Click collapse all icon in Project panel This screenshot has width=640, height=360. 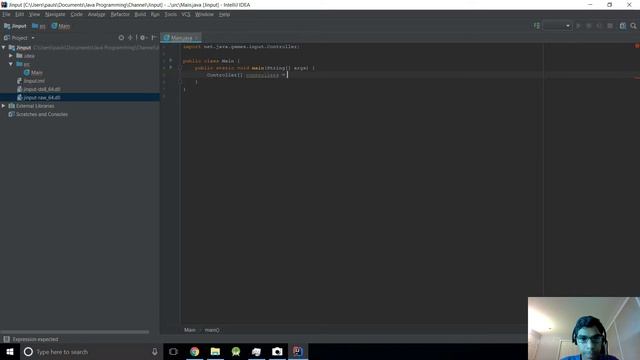(131, 38)
